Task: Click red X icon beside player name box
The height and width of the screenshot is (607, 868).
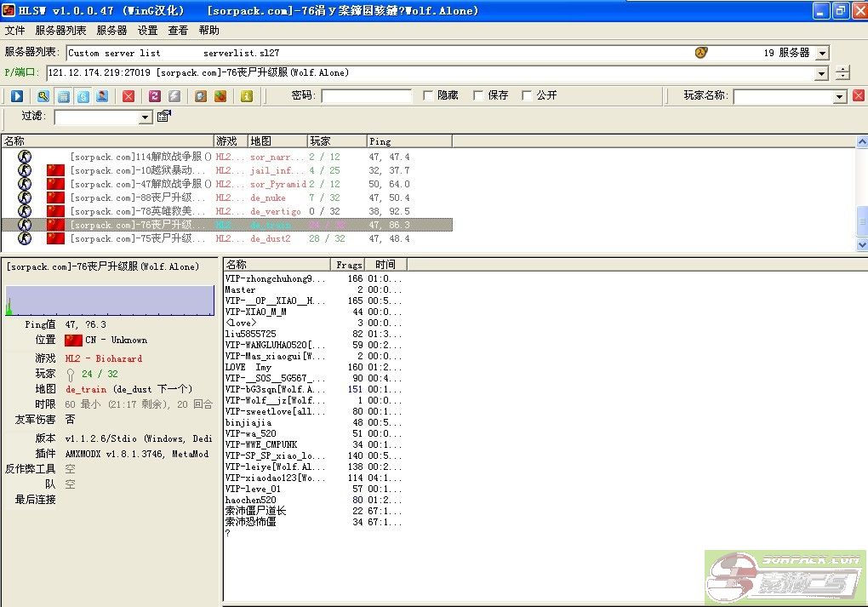Action: [859, 95]
